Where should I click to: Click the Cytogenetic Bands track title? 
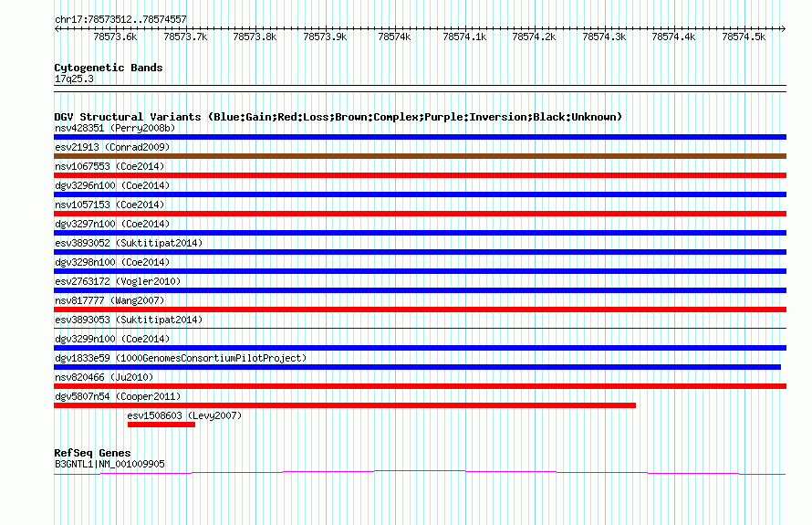click(109, 68)
